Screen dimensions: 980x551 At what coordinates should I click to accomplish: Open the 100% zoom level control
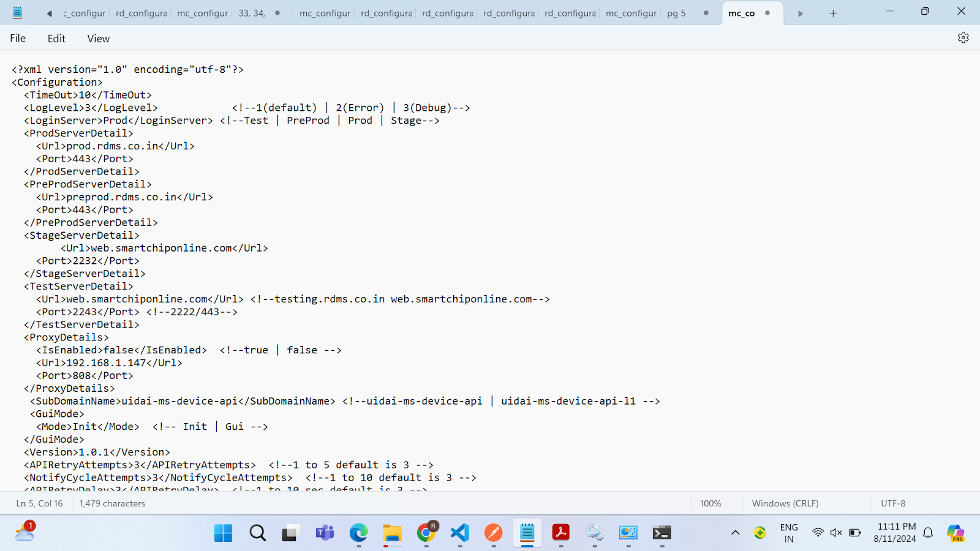coord(710,503)
